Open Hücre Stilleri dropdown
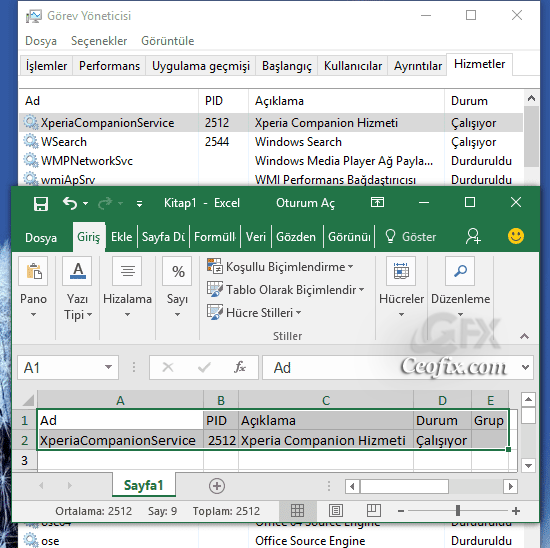The image size is (550, 548). click(254, 313)
